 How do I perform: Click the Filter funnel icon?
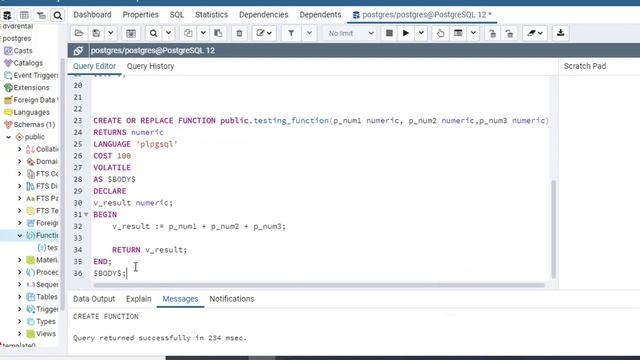pos(291,33)
